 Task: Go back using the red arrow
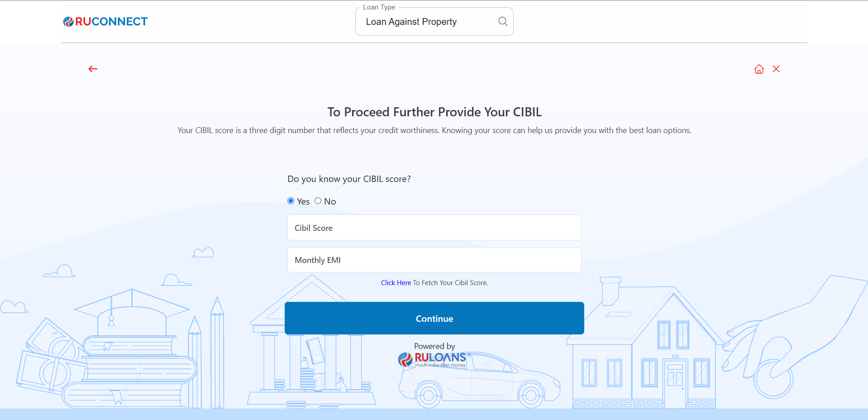tap(93, 69)
